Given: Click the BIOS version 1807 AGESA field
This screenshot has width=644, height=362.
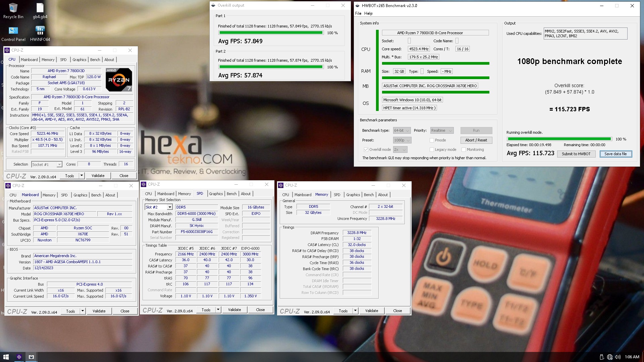Looking at the screenshot, I should pyautogui.click(x=83, y=262).
